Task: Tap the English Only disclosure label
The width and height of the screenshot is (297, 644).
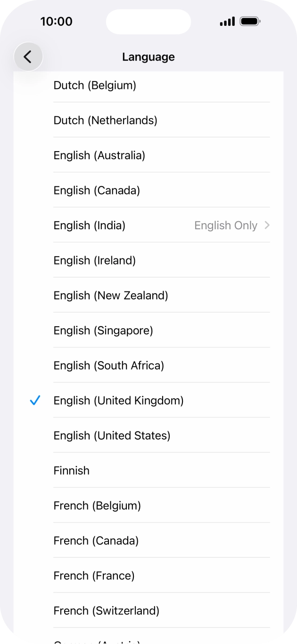Action: coord(226,225)
